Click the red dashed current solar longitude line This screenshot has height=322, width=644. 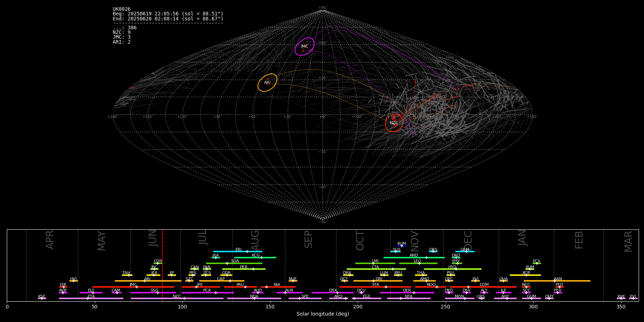point(162,265)
